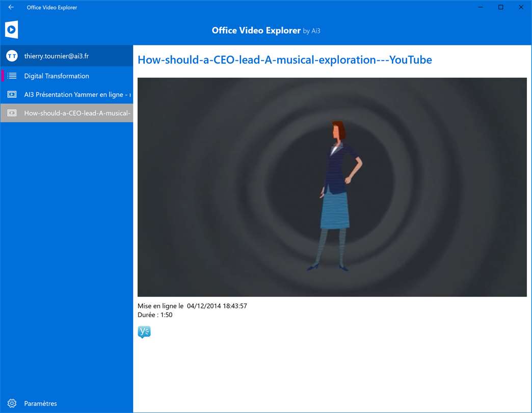Open Paramètres settings
This screenshot has height=413, width=532.
point(66,403)
